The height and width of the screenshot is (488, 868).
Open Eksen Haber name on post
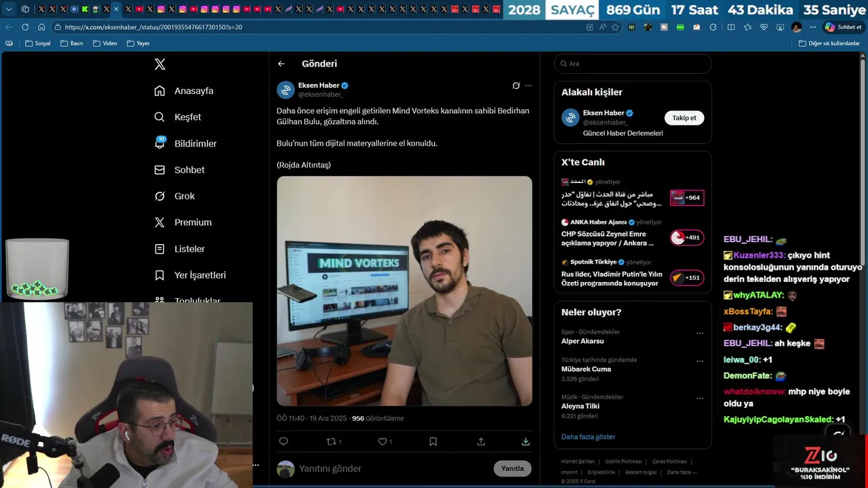319,85
